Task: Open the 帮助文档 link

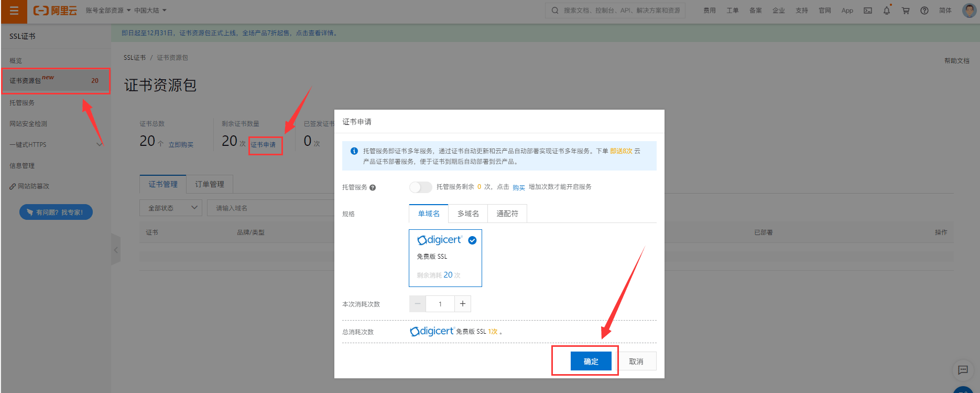Action: tap(957, 61)
